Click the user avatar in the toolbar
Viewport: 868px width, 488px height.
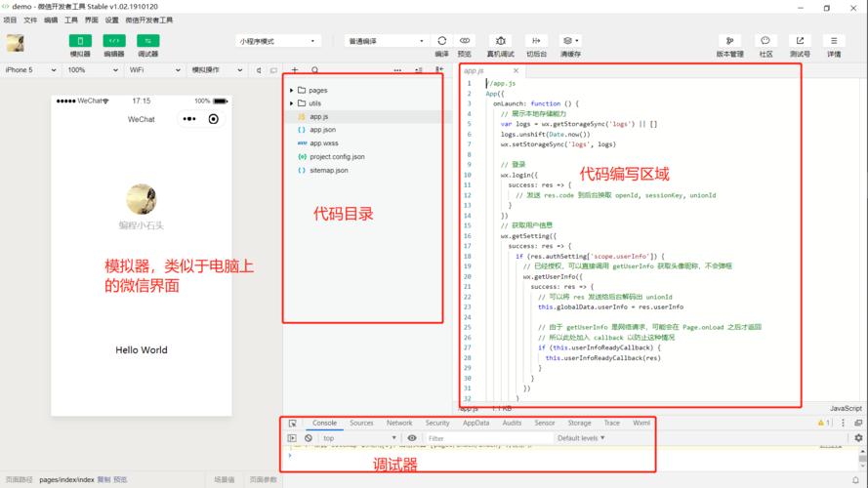(16, 43)
